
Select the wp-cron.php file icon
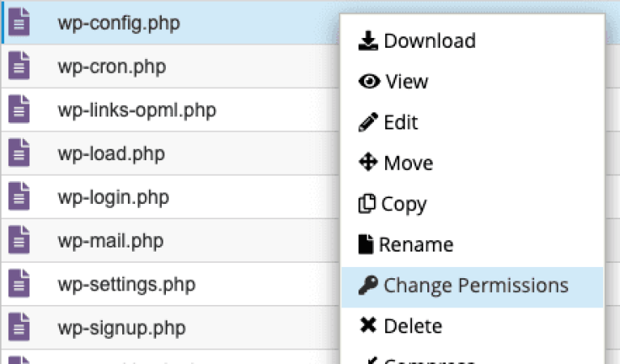[x=19, y=66]
